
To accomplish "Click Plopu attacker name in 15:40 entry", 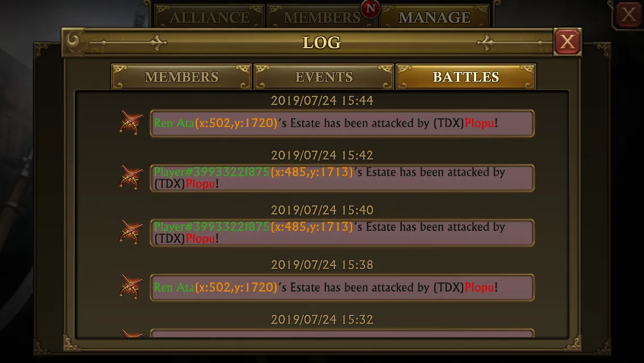I will (x=201, y=238).
